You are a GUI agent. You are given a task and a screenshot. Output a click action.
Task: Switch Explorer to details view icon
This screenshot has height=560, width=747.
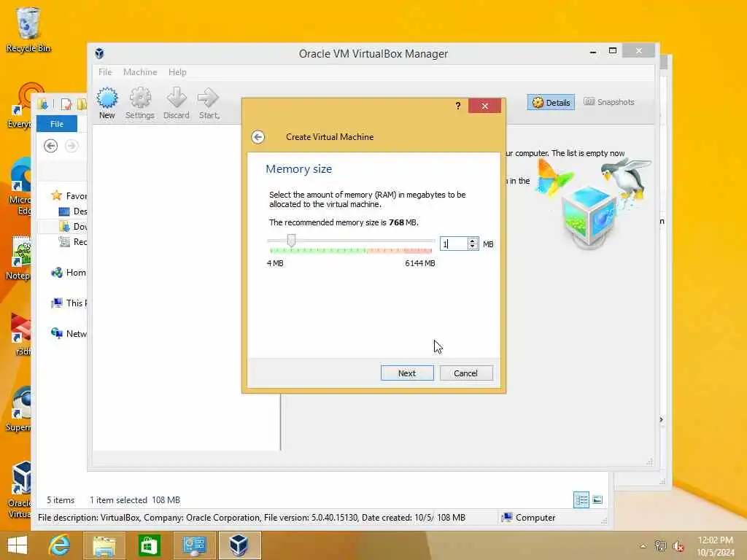(581, 500)
